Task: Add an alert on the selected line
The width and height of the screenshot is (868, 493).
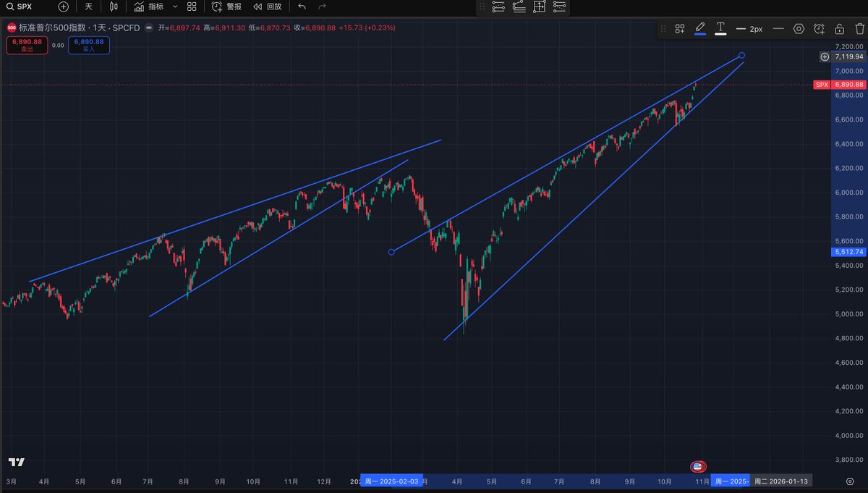Action: pyautogui.click(x=819, y=29)
